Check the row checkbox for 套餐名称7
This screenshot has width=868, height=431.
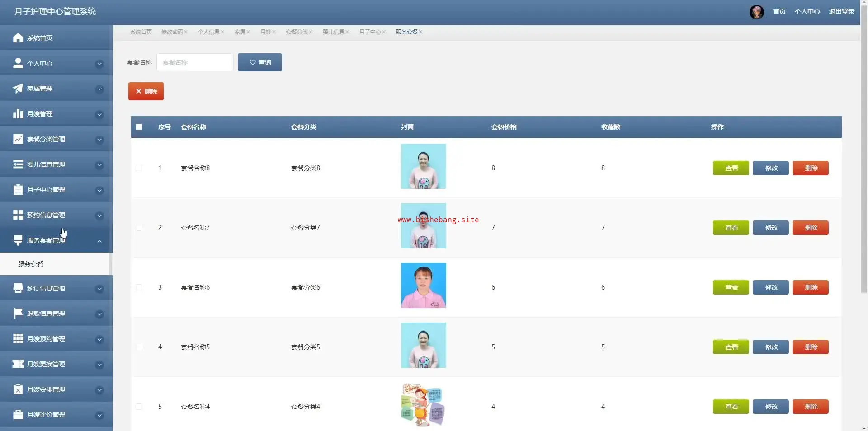(139, 228)
